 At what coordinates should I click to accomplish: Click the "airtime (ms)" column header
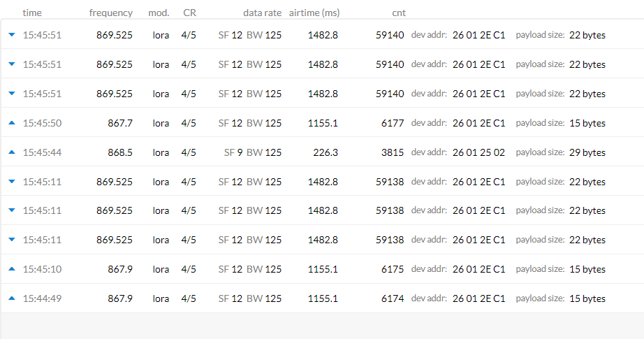point(312,13)
